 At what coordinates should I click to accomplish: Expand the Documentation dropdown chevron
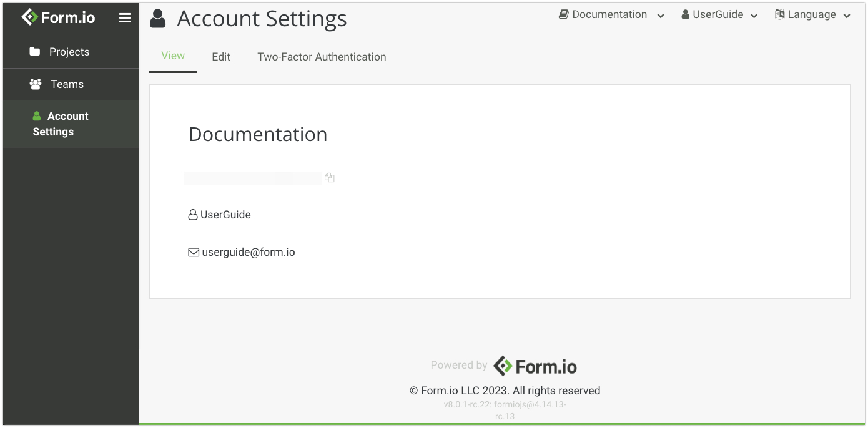point(661,16)
